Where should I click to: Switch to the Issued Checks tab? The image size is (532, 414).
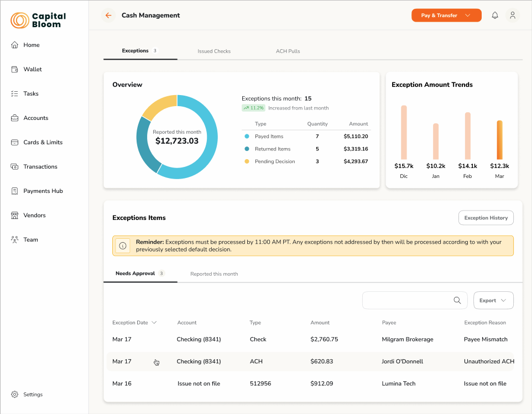click(214, 51)
